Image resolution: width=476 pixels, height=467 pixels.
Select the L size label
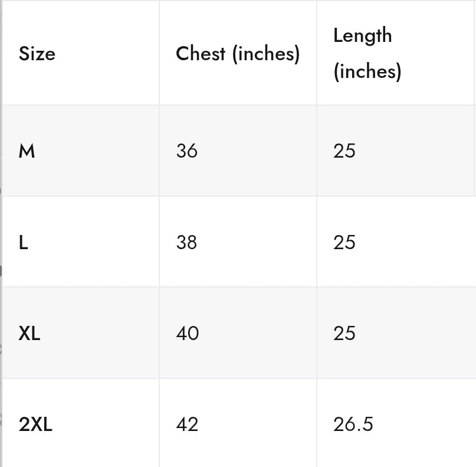pos(24,242)
